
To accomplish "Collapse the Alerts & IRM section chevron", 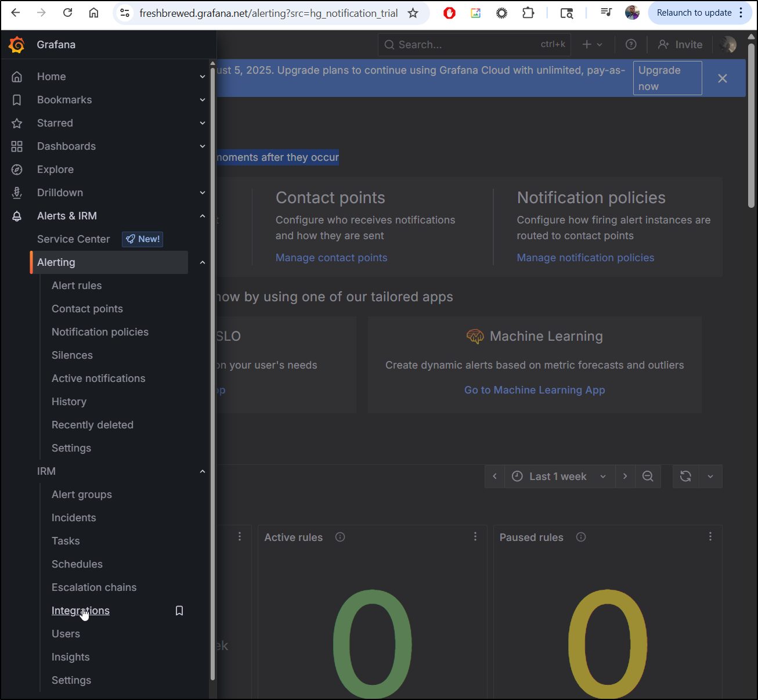I will pos(203,216).
